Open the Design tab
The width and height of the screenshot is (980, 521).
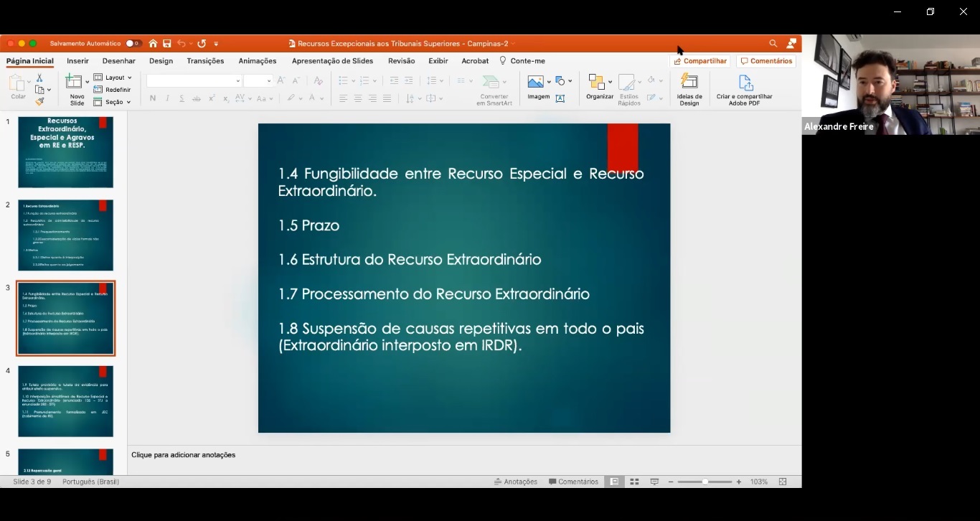coord(161,61)
